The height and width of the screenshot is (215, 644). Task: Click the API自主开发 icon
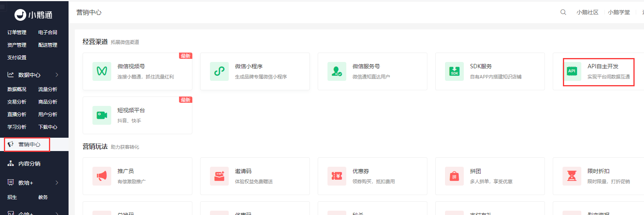pyautogui.click(x=572, y=71)
